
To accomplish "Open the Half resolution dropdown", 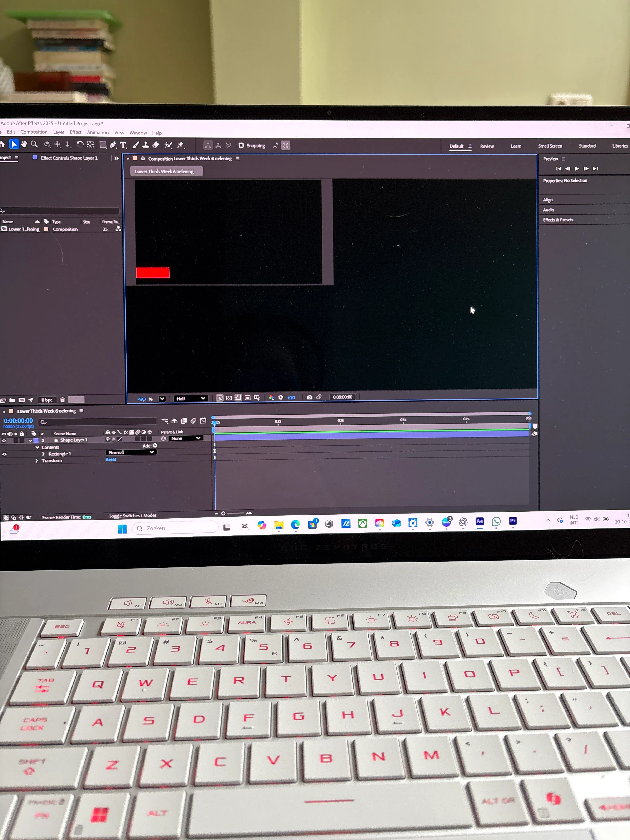I will click(191, 398).
